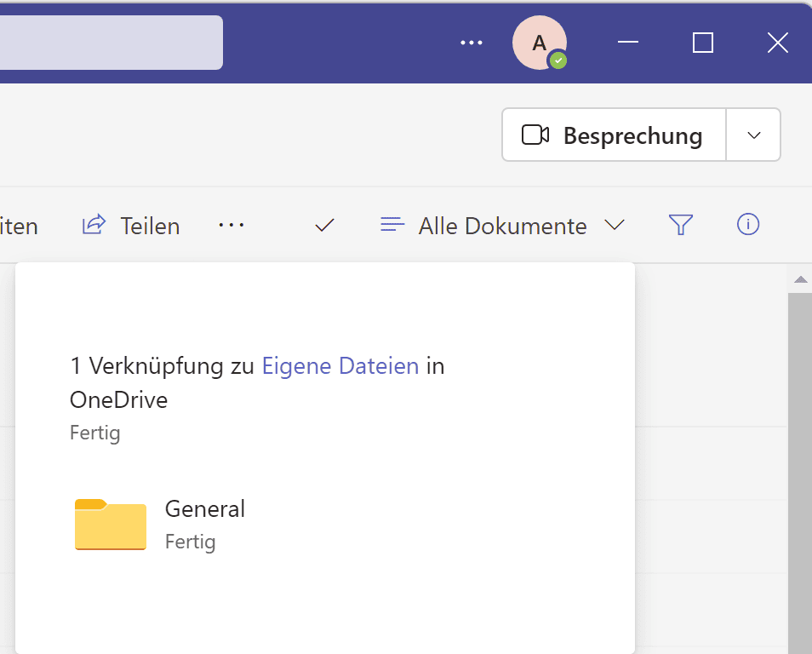Screen dimensions: 812x654
Task: Click the yellow General folder icon
Action: [111, 524]
